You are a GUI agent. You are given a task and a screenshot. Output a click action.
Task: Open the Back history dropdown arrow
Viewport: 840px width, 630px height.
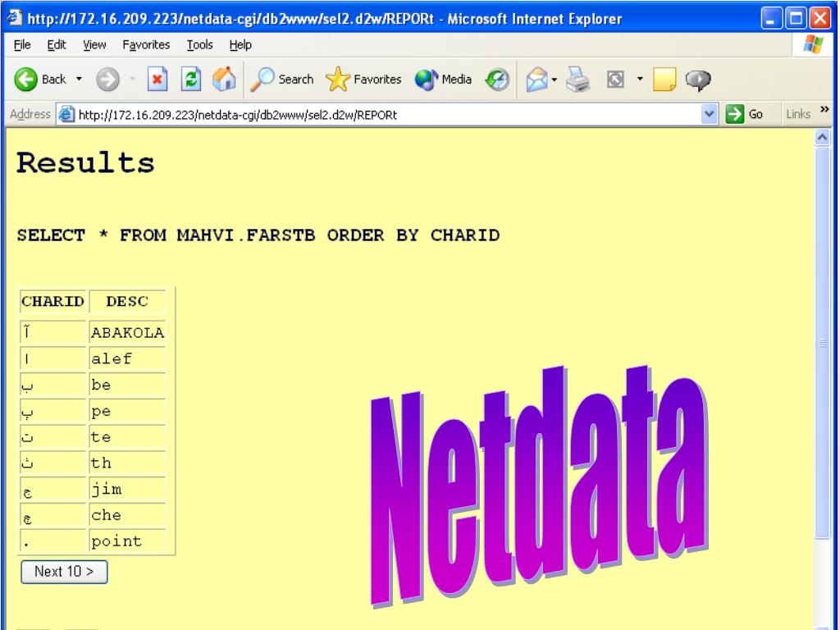click(x=79, y=79)
